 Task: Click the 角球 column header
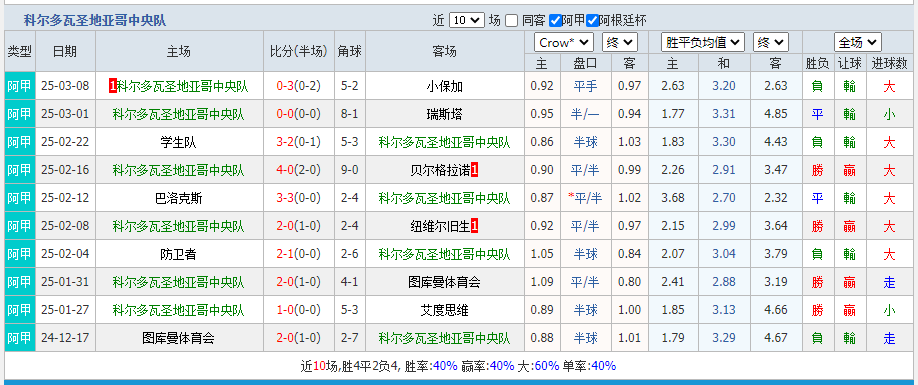tap(350, 51)
